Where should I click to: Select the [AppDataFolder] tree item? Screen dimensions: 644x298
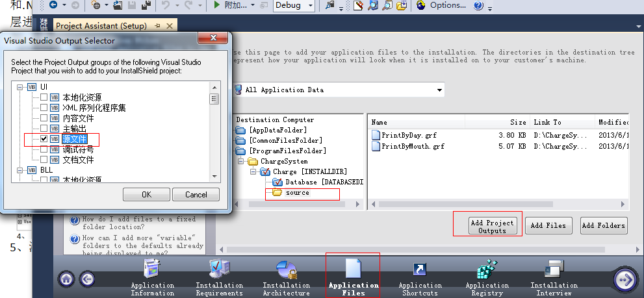click(278, 130)
